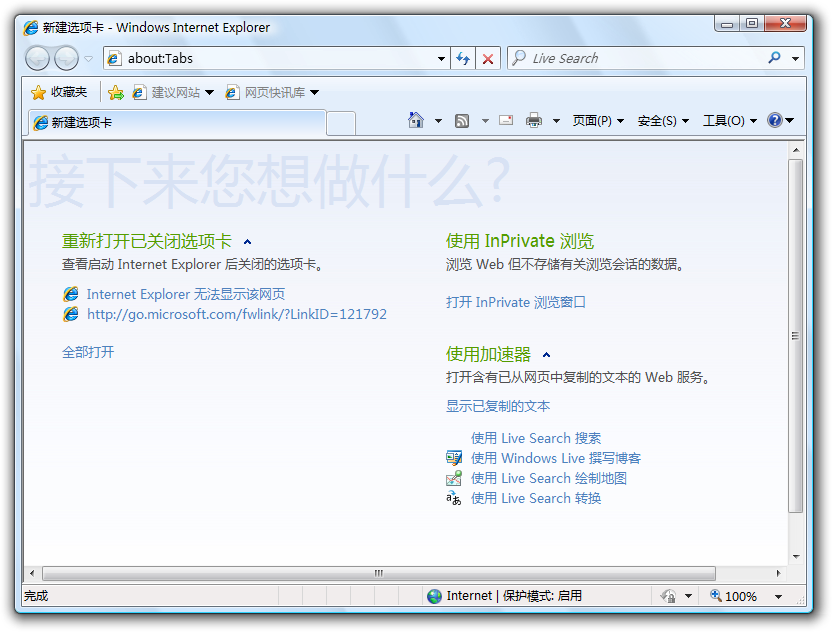Click the Home icon in command bar
The image size is (832, 632).
pos(416,120)
